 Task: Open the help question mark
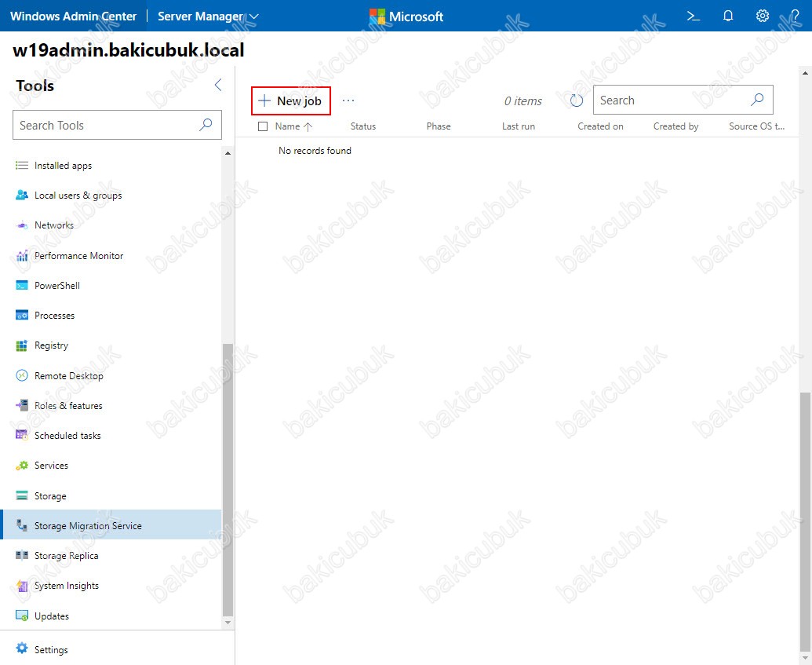pos(795,16)
